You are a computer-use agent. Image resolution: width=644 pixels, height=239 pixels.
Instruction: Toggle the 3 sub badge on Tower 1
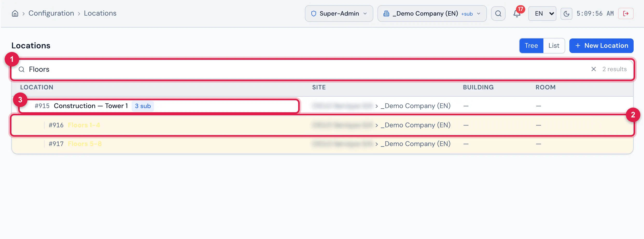[143, 106]
